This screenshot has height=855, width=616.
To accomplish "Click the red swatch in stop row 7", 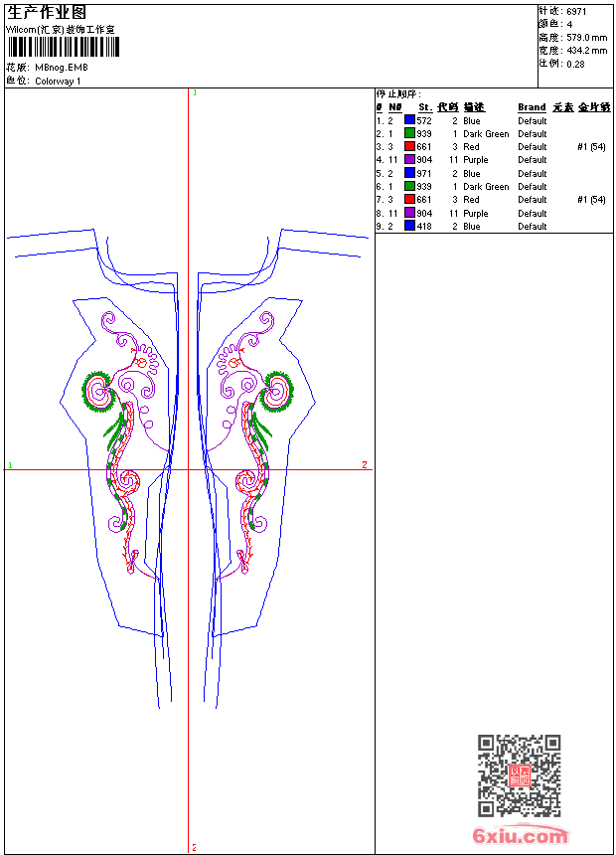I will (x=410, y=199).
